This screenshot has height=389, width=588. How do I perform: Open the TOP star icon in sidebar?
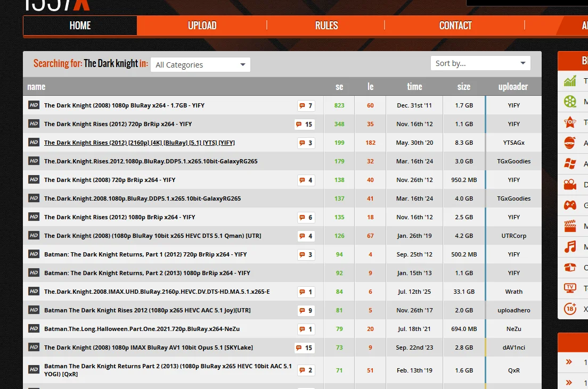[570, 122]
